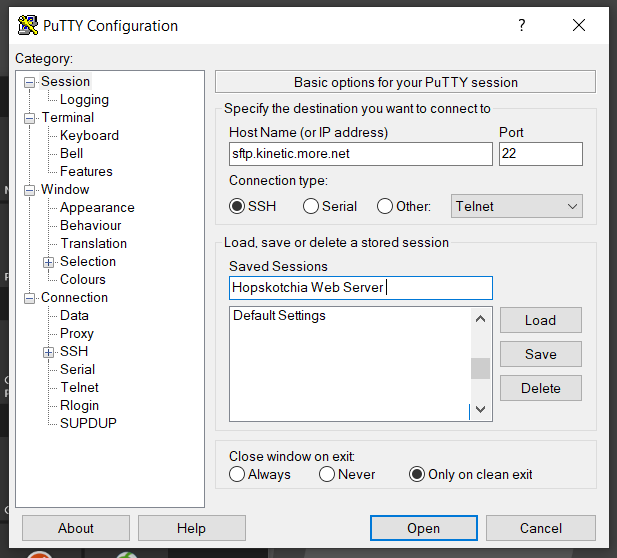
Task: Expand the SSH tree node
Action: [48, 352]
